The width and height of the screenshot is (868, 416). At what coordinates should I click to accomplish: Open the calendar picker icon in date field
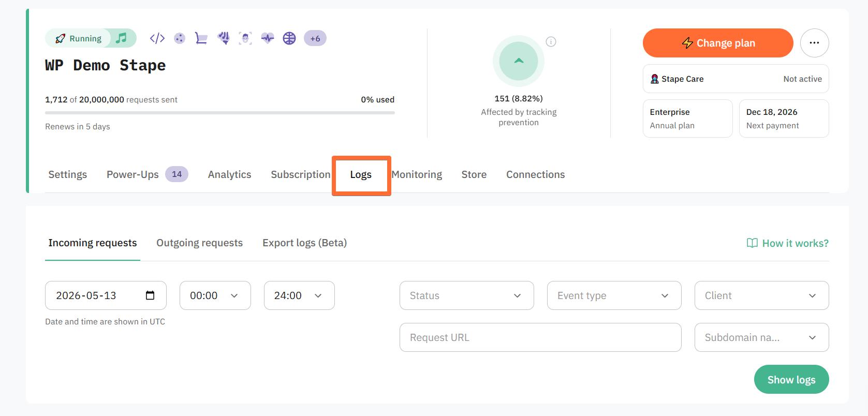point(150,295)
